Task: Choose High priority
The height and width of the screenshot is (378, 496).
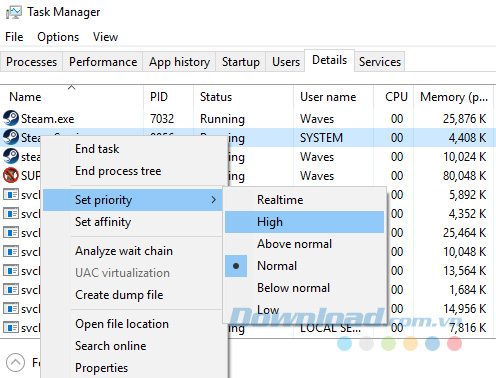Action: pos(304,222)
